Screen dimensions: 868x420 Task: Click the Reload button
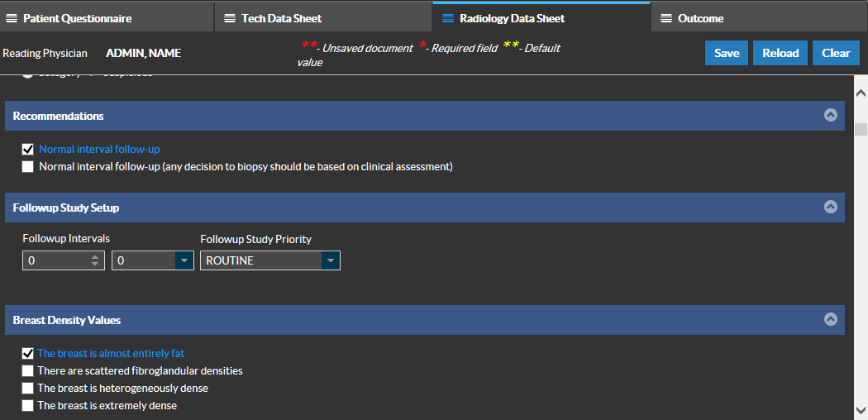click(780, 53)
